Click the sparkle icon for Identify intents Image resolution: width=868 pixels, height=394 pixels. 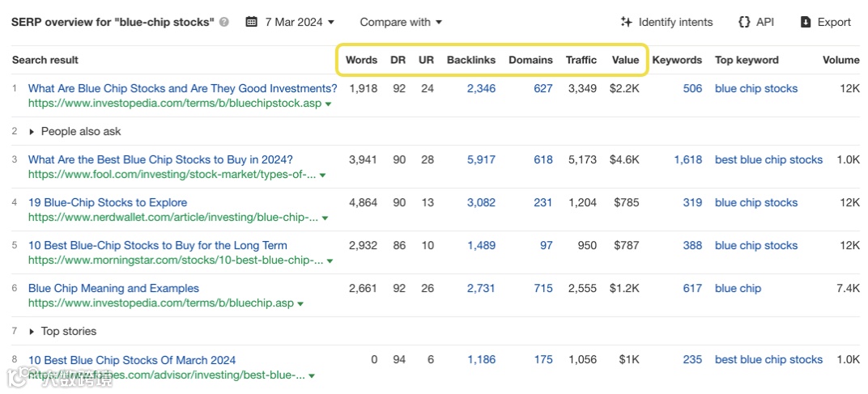(x=626, y=22)
